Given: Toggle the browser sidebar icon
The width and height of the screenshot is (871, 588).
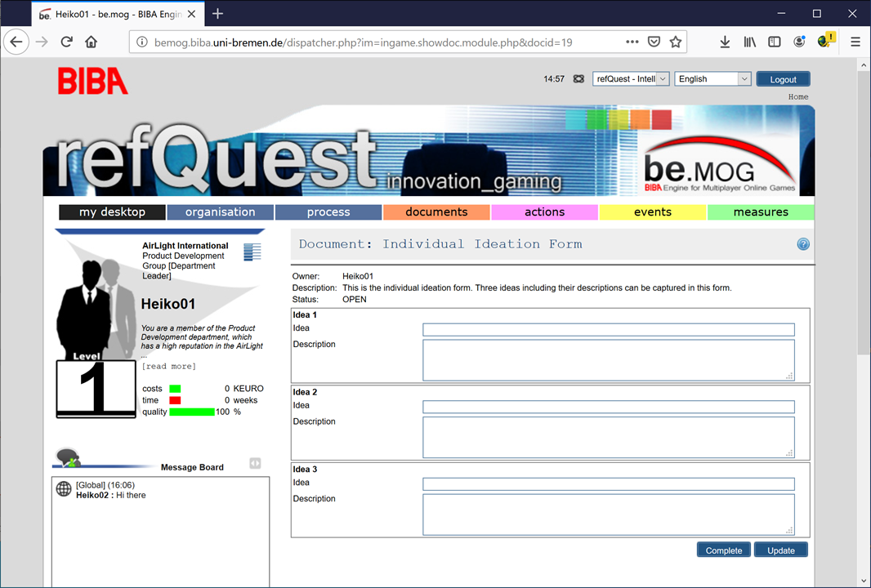Looking at the screenshot, I should coord(775,42).
